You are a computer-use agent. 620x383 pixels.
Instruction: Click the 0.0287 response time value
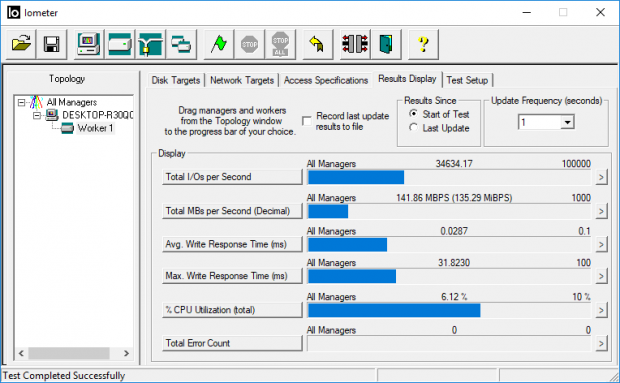(x=454, y=231)
